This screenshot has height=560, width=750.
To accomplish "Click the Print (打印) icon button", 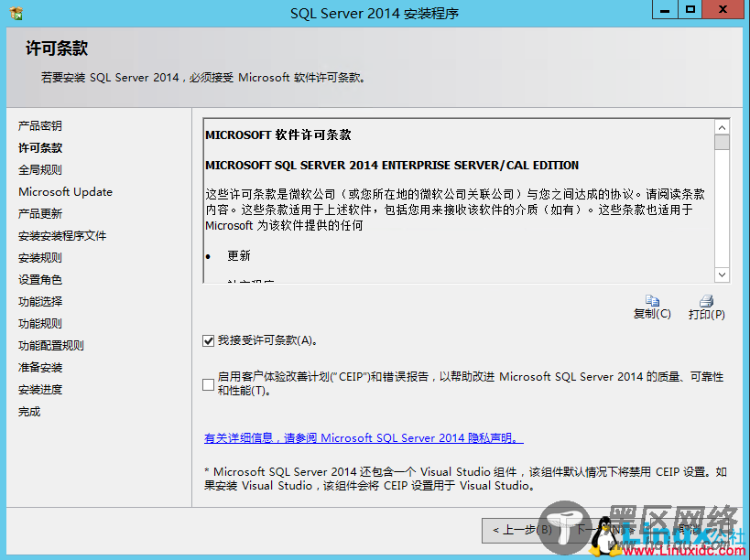I will pyautogui.click(x=706, y=307).
